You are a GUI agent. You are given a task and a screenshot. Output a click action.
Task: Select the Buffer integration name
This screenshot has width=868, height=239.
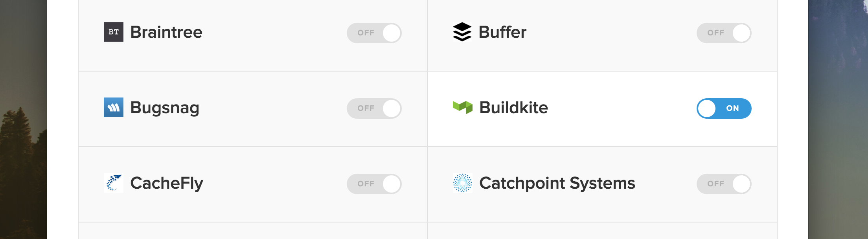coord(502,33)
